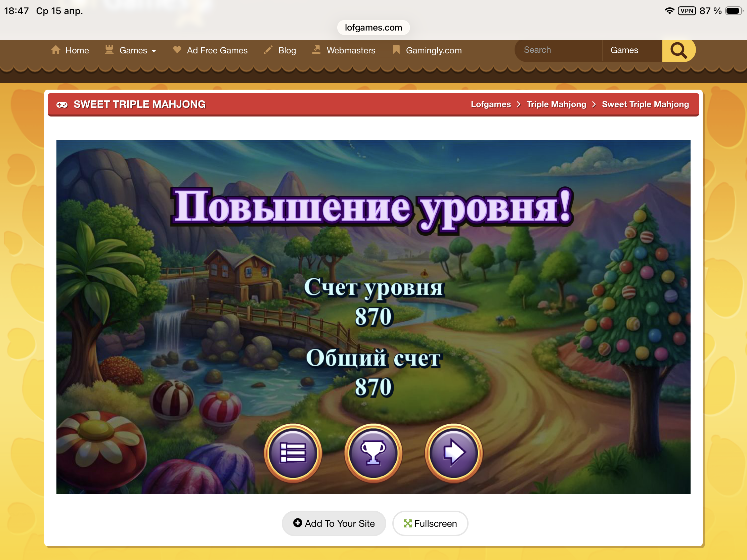This screenshot has height=560, width=747.
Task: Click the pencil icon beside Blog
Action: (x=268, y=50)
